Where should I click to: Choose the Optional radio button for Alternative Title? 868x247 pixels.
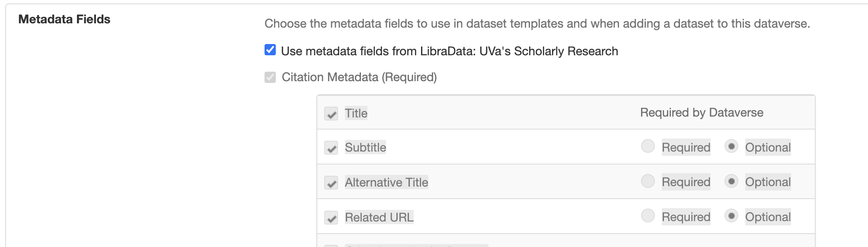coord(731,181)
